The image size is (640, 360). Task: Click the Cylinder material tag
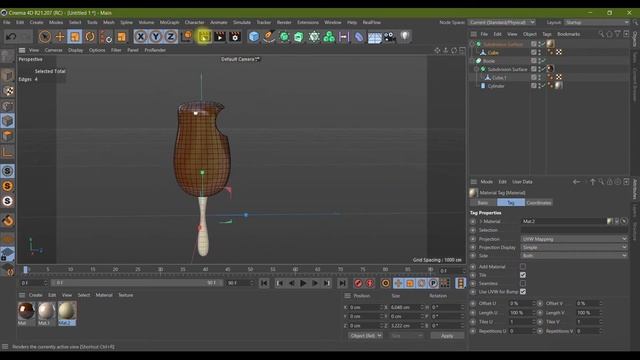558,85
